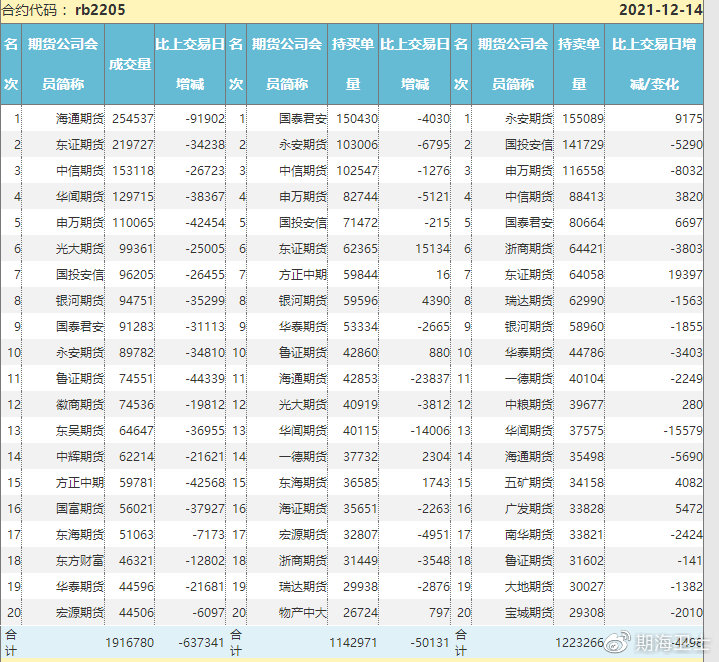719x662 pixels.
Task: Select the 成交量 column header
Action: (130, 64)
